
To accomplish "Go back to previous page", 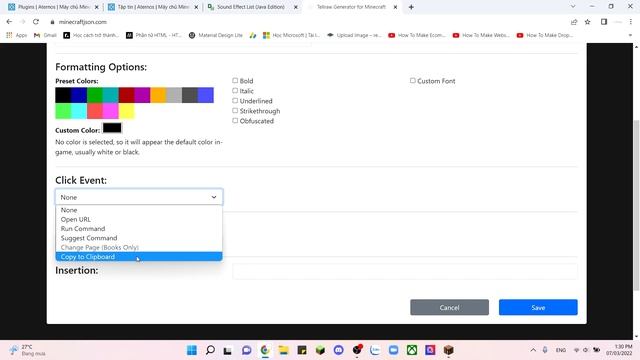I will (x=9, y=22).
